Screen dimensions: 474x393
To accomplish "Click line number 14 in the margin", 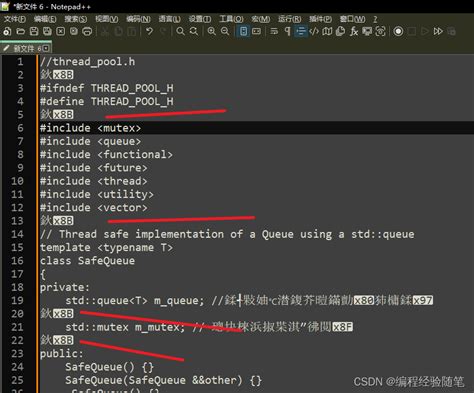I will pyautogui.click(x=17, y=234).
